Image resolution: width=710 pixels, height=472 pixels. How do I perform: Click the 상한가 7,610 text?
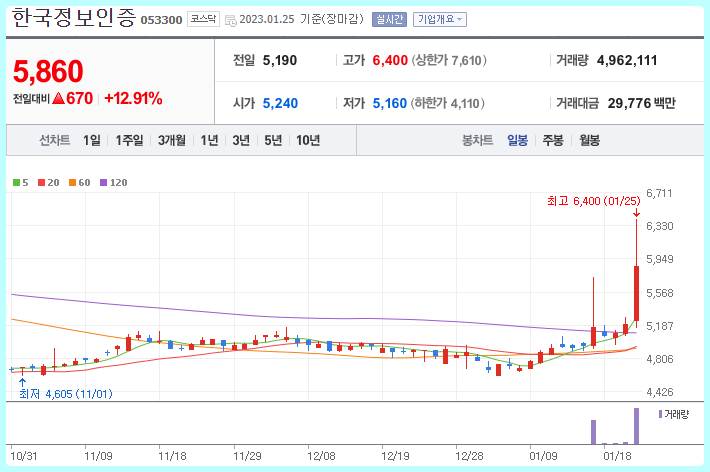coord(449,60)
